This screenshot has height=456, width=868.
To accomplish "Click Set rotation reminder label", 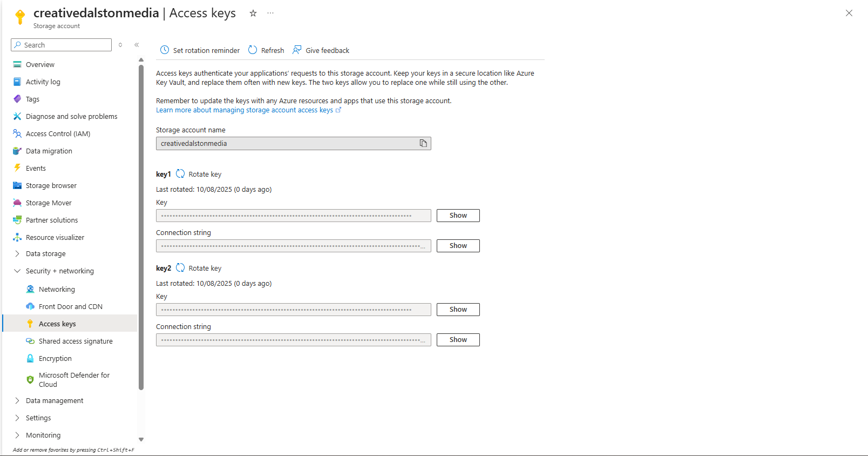I will click(206, 50).
